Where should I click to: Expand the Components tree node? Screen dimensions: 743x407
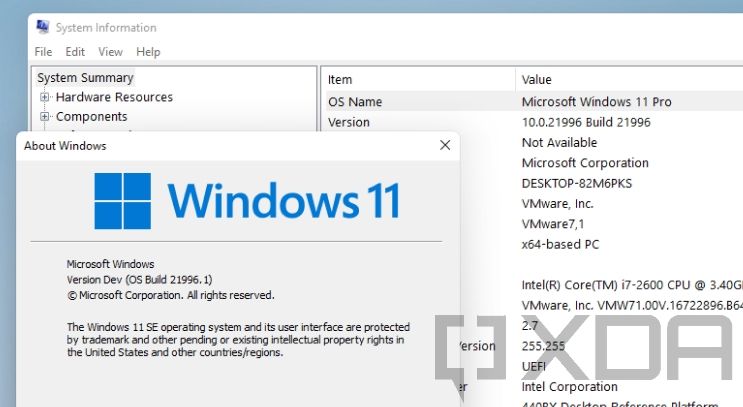[45, 116]
